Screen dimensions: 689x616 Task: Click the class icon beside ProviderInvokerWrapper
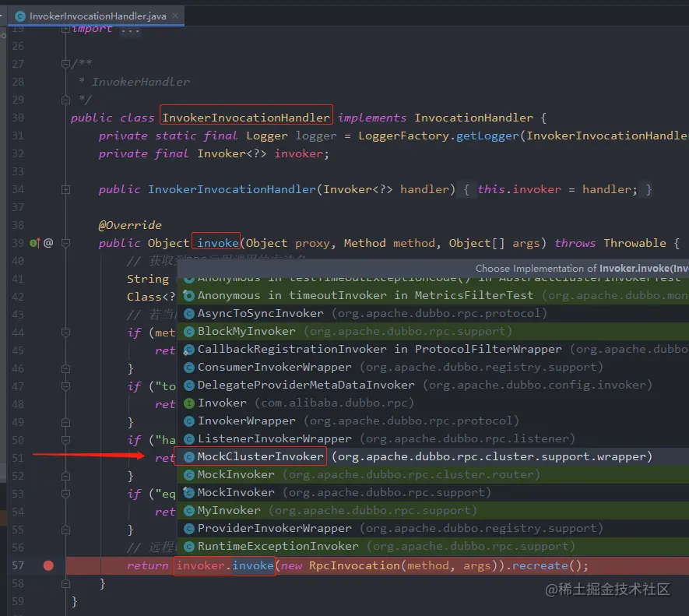(x=189, y=529)
